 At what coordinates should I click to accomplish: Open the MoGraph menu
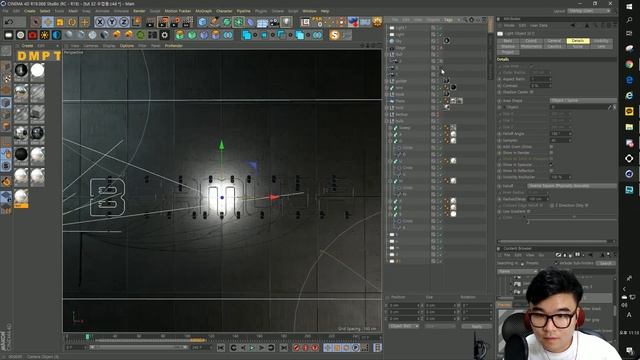coord(203,11)
